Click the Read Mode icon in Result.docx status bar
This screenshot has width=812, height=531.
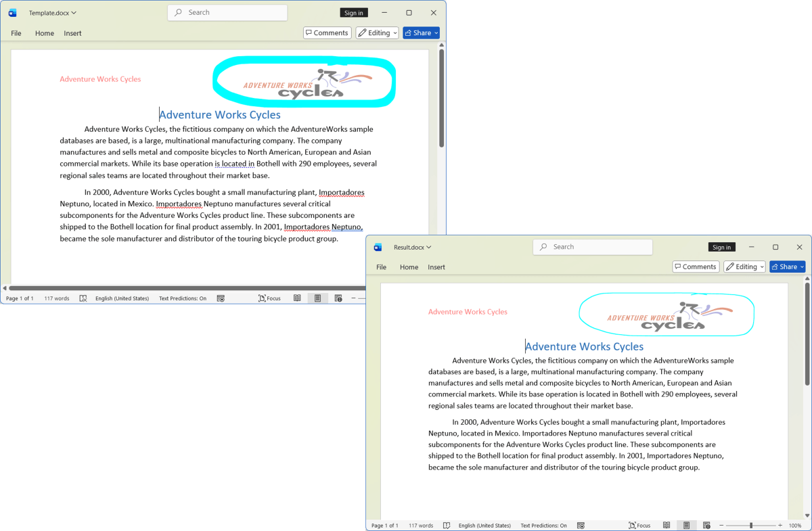pyautogui.click(x=667, y=526)
